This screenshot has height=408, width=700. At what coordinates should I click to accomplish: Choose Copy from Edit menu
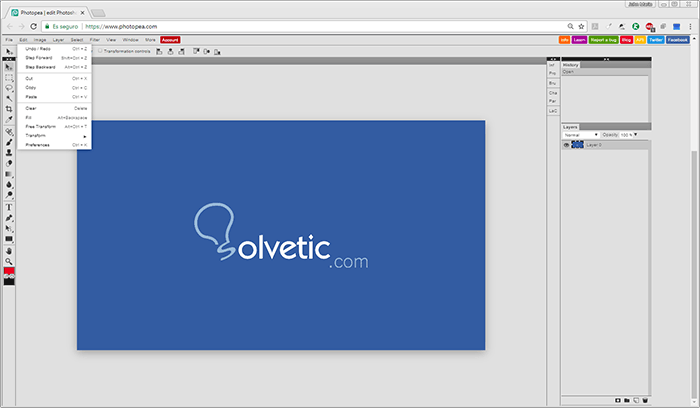pos(54,87)
